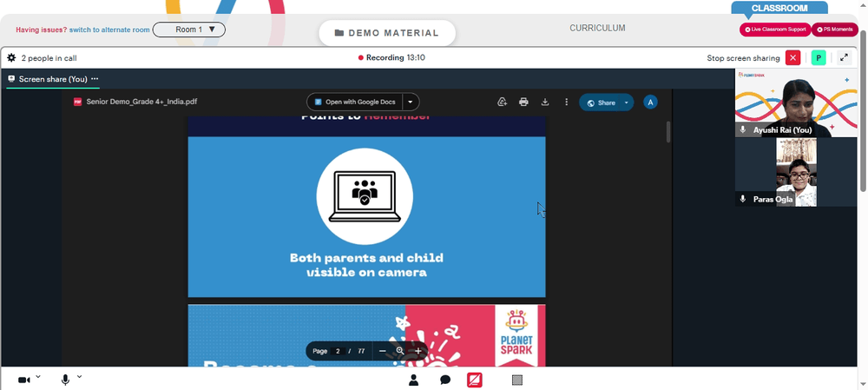Expand the Share options arrow

(x=627, y=102)
